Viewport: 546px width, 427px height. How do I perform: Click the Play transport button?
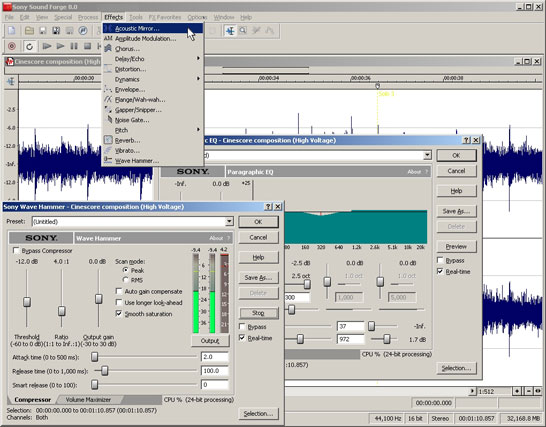coord(60,46)
